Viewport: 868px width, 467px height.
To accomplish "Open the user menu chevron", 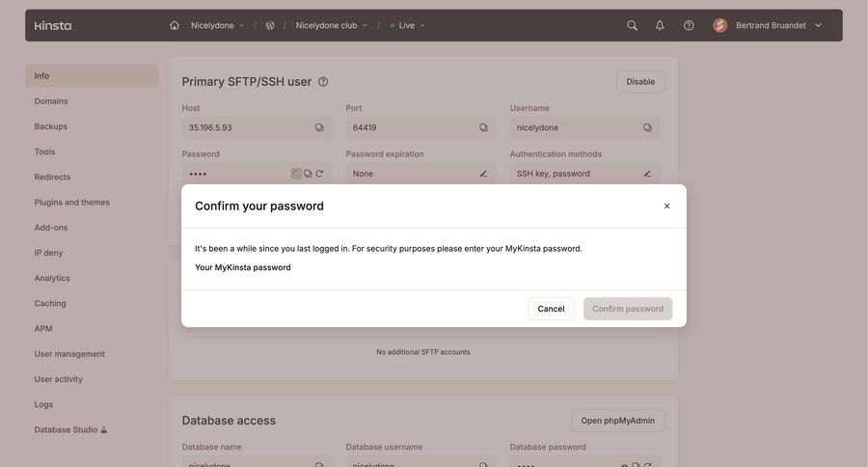I will tap(818, 25).
